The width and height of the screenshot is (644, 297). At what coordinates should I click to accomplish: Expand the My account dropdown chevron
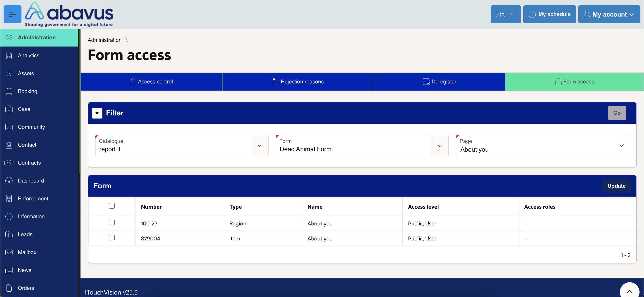point(632,15)
